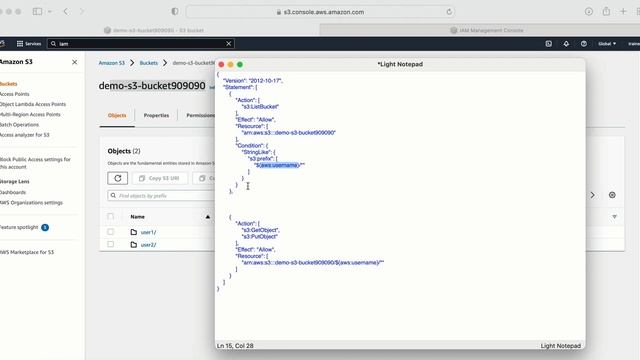Screen dimensions: 640x360
Task: Click the demo-s3-bucket909090 page heading
Action: [x=152, y=86]
